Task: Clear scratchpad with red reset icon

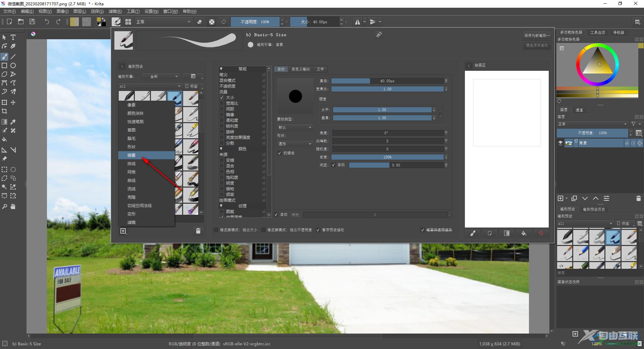Action: coord(541,233)
